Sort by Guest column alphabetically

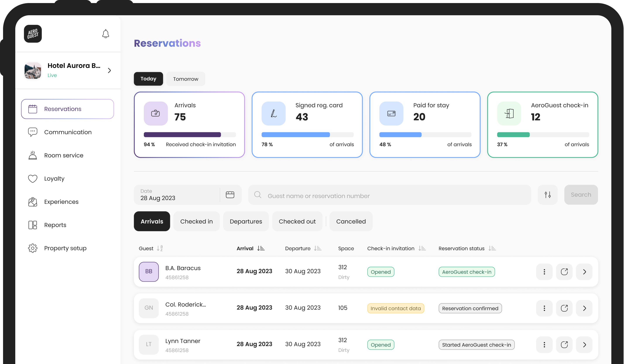pos(160,248)
